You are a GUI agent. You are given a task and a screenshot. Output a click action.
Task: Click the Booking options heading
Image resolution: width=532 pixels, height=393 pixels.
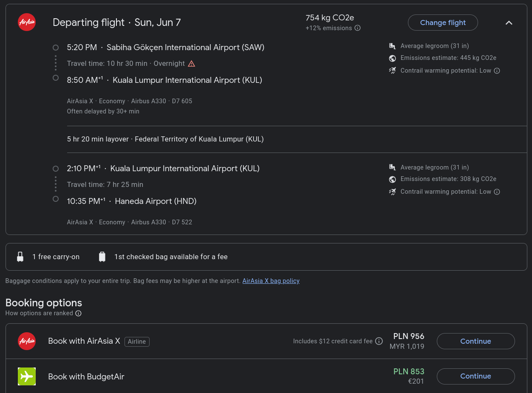[44, 303]
